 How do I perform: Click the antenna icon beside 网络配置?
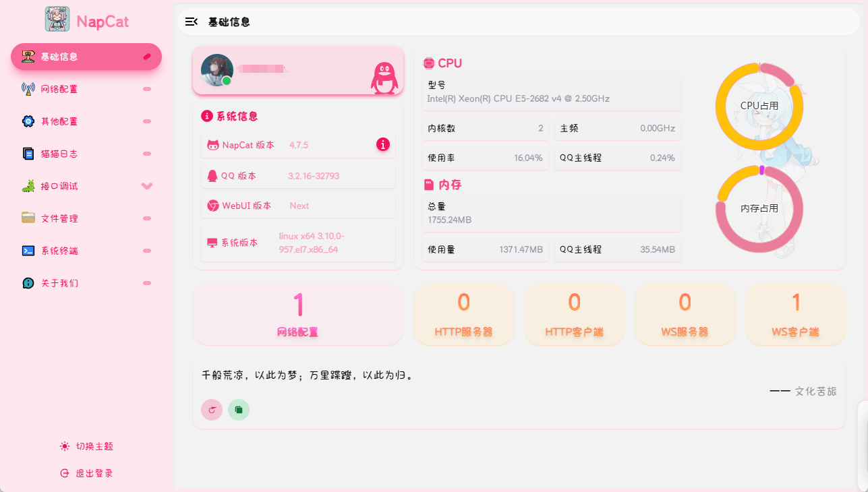[28, 89]
